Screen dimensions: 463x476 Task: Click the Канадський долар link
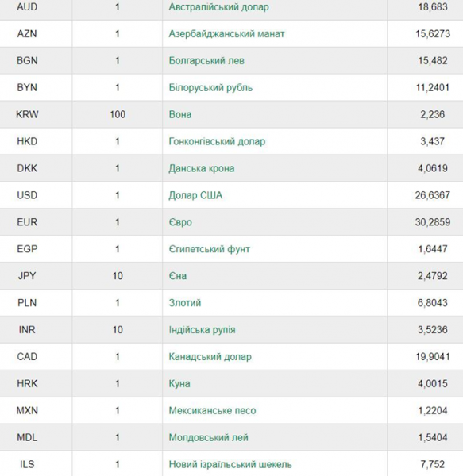click(x=210, y=357)
